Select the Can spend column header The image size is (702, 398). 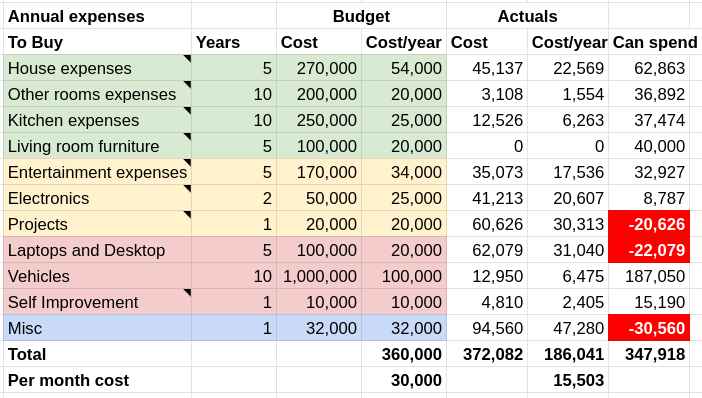click(655, 42)
